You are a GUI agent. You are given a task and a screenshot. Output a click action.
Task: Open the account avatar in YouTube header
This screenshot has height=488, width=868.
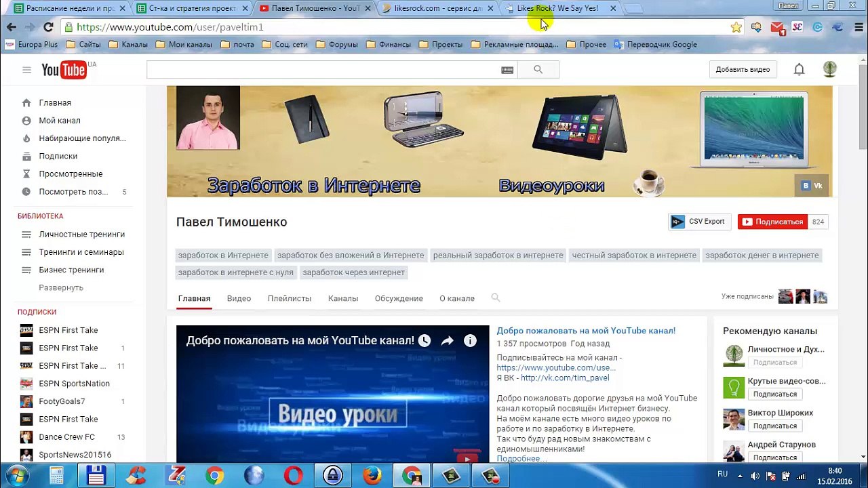(829, 69)
